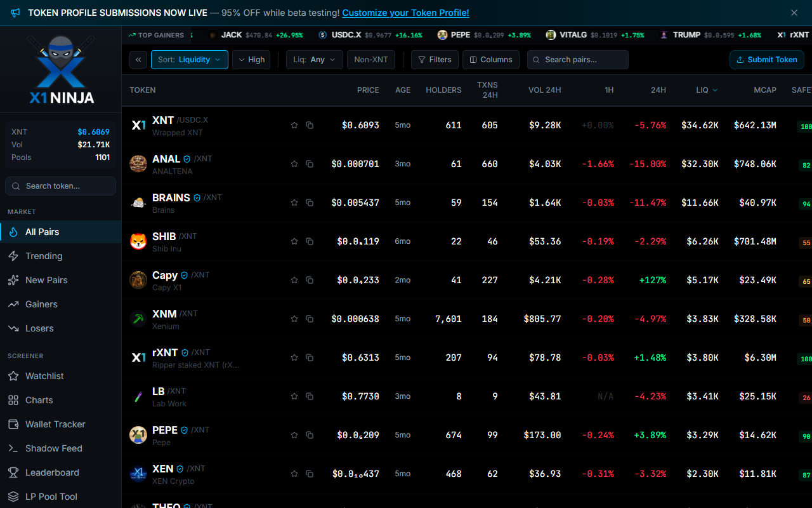This screenshot has width=812, height=508.
Task: Focus the Search token sidebar field
Action: [61, 186]
